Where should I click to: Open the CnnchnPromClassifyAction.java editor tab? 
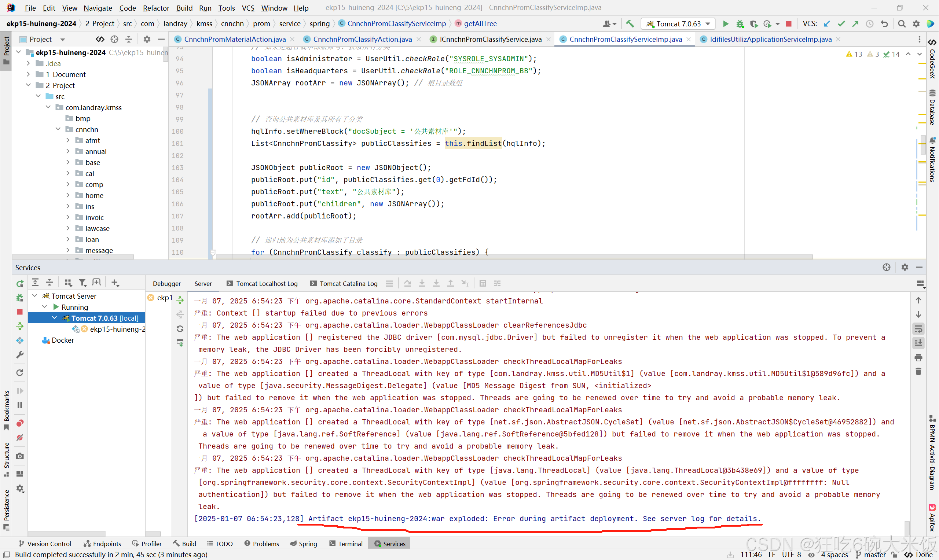[x=362, y=39]
